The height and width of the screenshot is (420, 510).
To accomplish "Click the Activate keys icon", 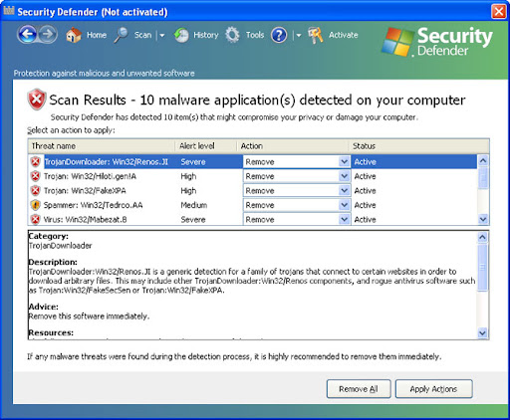I will click(x=316, y=35).
